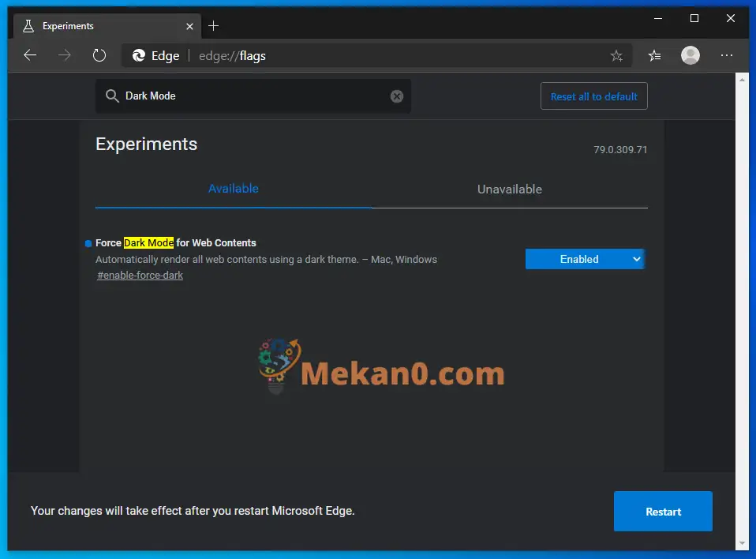Click the Experiments tab flask icon
The height and width of the screenshot is (559, 756).
(28, 26)
